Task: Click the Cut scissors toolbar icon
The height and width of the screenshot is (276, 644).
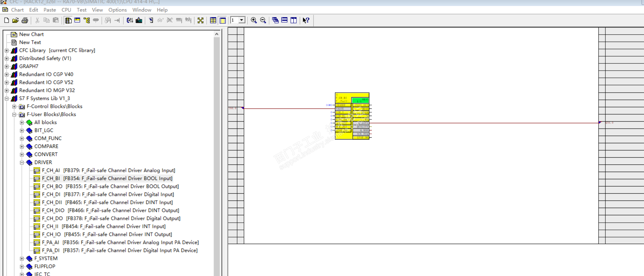Action: pyautogui.click(x=37, y=20)
